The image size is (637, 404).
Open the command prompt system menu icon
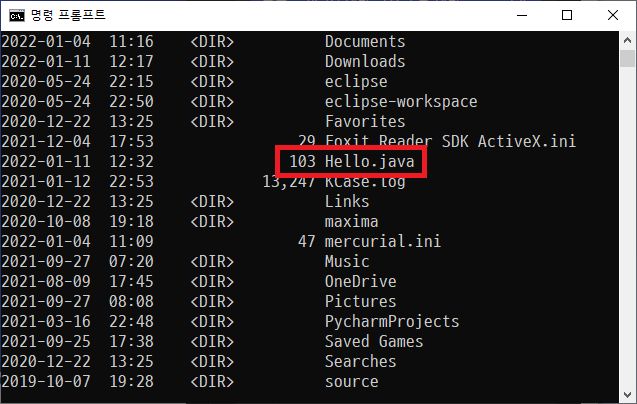(17, 16)
